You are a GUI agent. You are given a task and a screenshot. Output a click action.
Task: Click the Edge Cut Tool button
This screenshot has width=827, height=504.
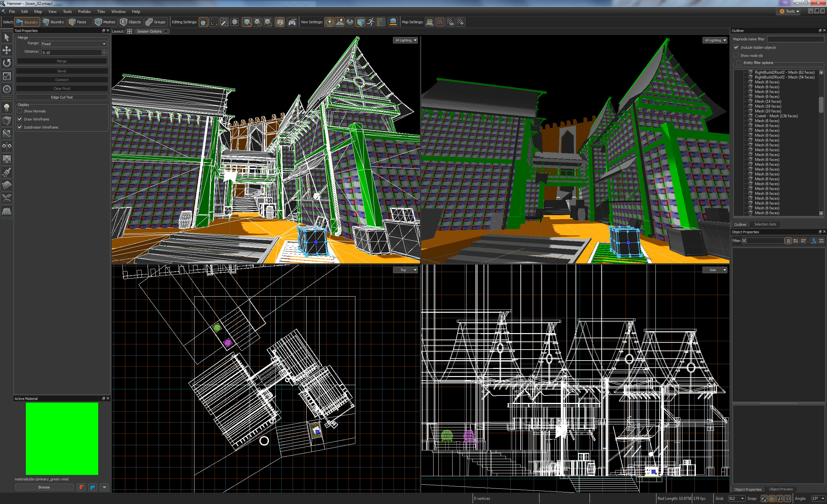pos(62,97)
